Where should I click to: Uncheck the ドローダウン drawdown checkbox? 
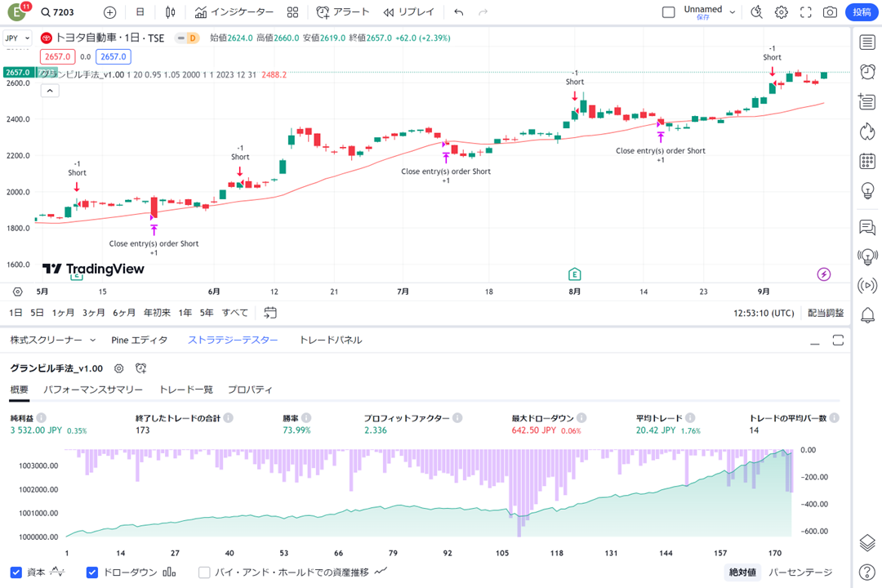coord(92,572)
